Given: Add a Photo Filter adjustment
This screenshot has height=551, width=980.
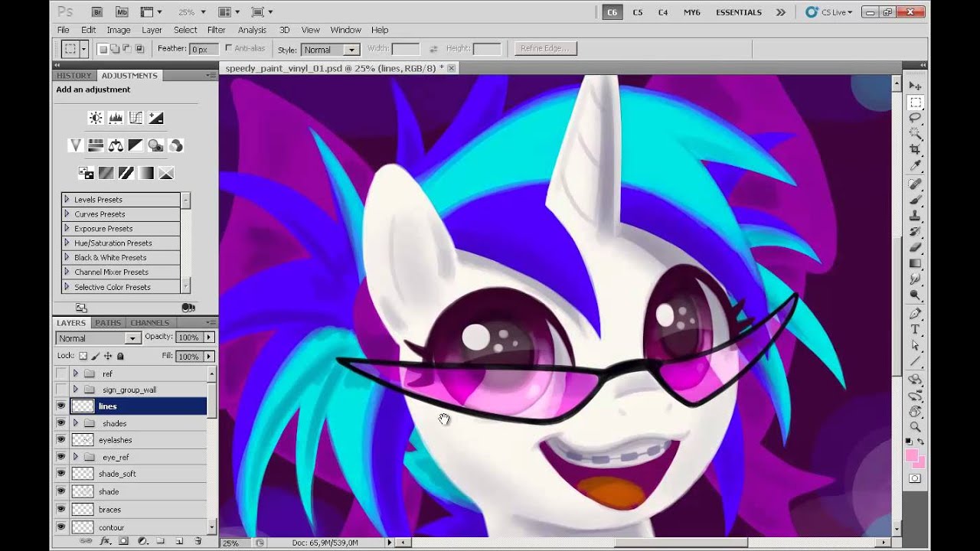Looking at the screenshot, I should coord(155,145).
